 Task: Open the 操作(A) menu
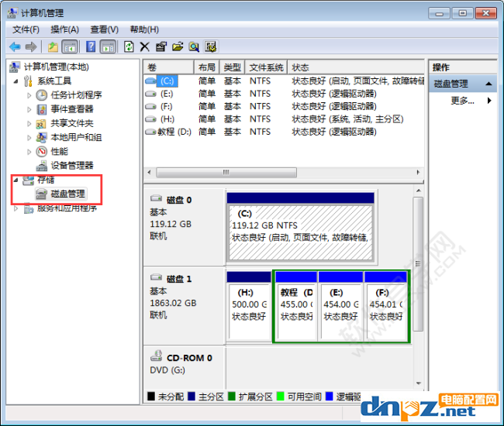click(x=64, y=29)
